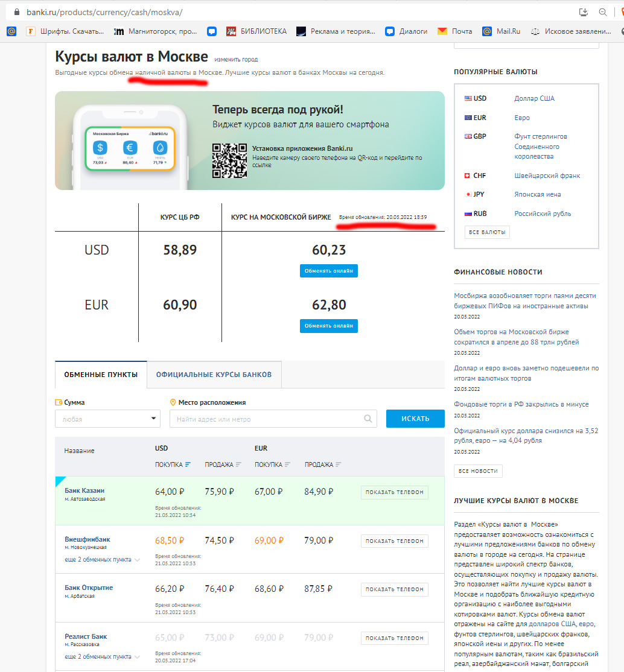Sort by EUR ПОКУПКА column
Image resolution: width=624 pixels, height=672 pixels.
point(272,464)
